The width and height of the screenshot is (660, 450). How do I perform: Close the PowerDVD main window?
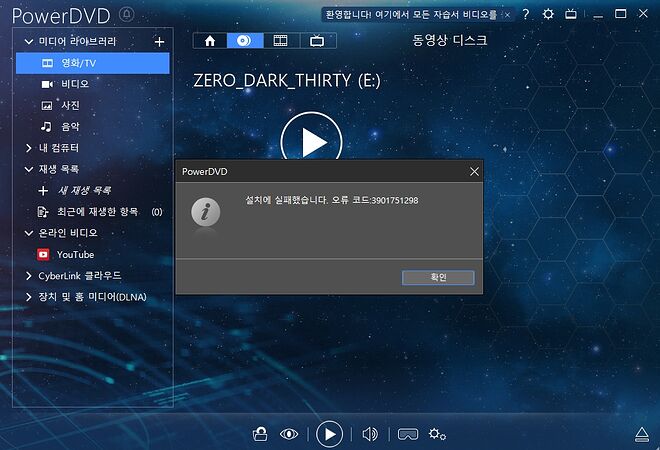[x=643, y=13]
